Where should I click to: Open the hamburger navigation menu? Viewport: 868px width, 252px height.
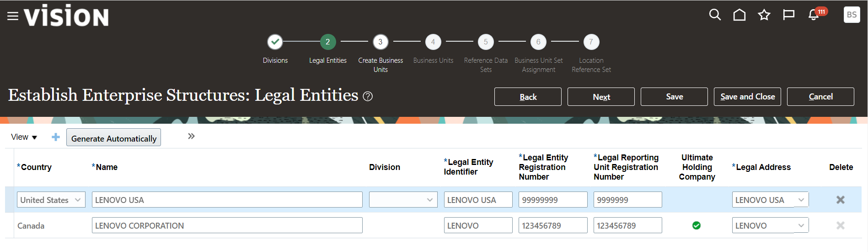pyautogui.click(x=13, y=16)
